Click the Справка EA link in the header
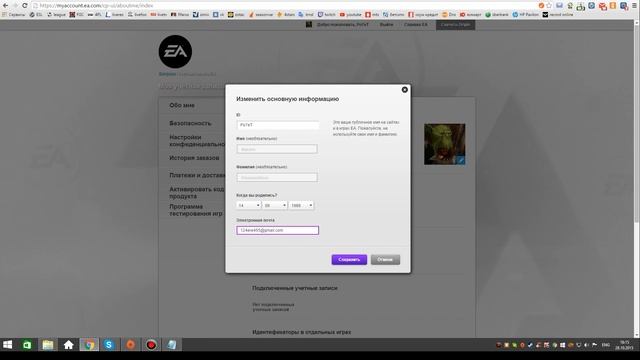The image size is (640, 360). [x=416, y=24]
